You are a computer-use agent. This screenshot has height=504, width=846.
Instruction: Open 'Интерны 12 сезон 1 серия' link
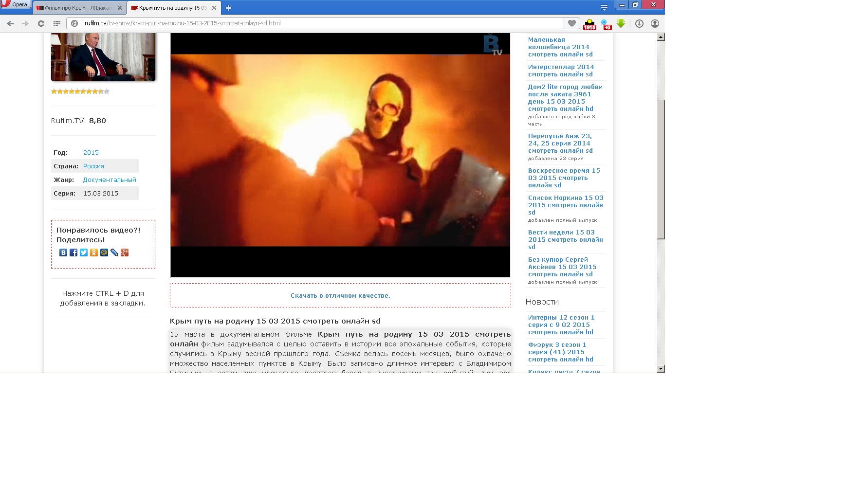point(561,325)
